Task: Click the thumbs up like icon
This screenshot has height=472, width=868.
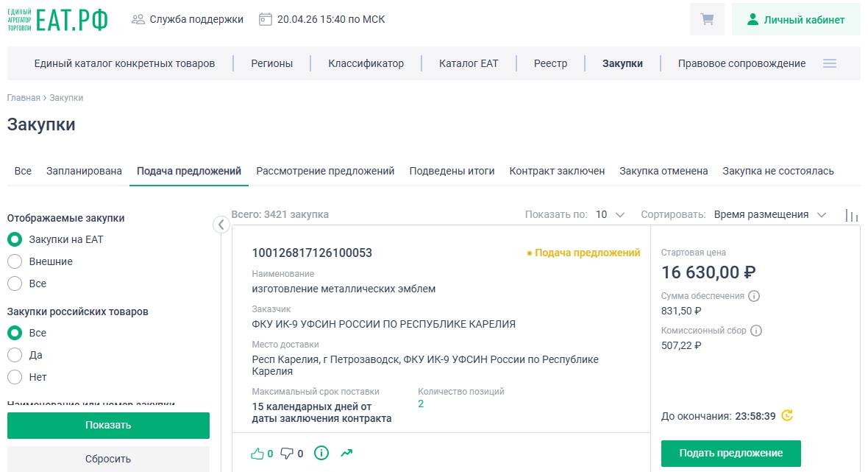Action: 257,454
